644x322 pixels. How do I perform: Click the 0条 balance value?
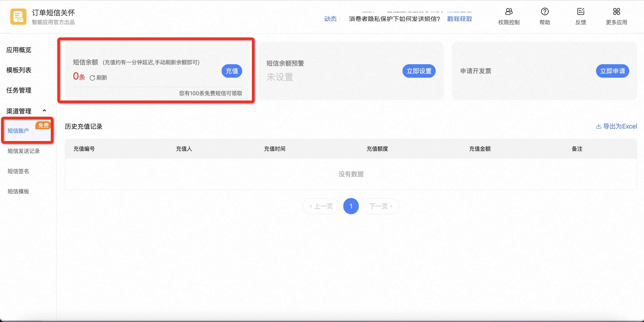(79, 76)
